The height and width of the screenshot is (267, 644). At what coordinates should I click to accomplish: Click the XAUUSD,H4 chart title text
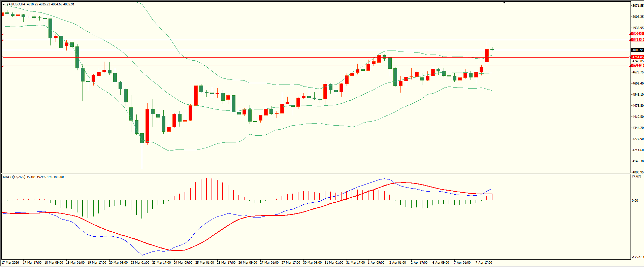[x=15, y=4]
